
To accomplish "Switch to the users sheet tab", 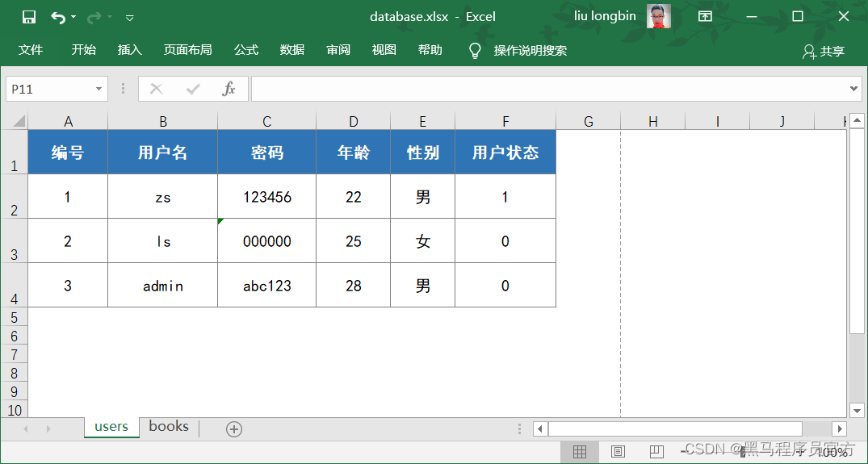I will coord(111,427).
